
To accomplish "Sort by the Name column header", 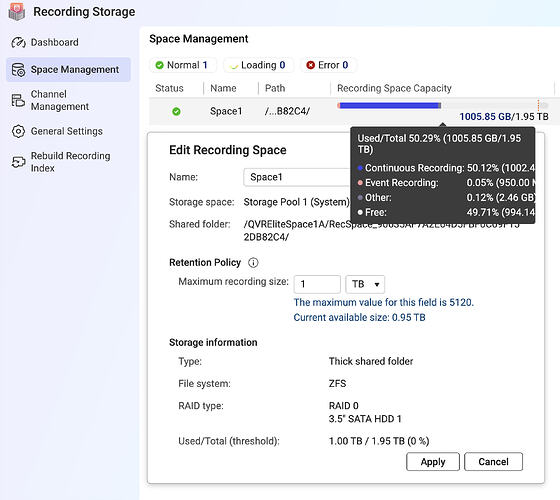I will 223,88.
